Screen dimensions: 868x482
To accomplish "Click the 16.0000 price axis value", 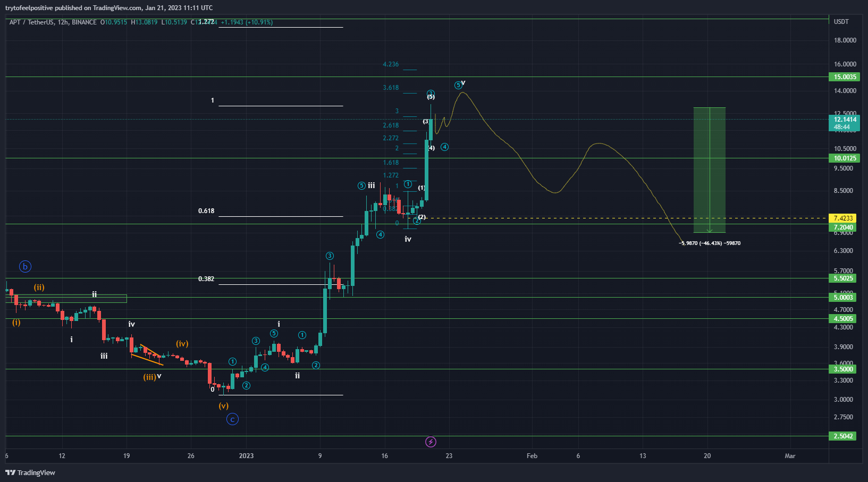I will click(845, 64).
